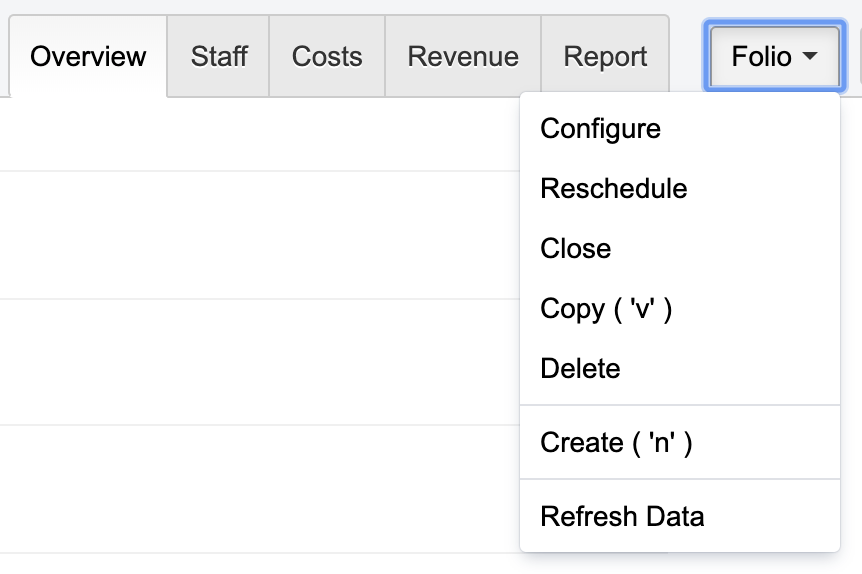Open the Staff tab
Viewport: 862px width, 574px height.
pos(219,56)
